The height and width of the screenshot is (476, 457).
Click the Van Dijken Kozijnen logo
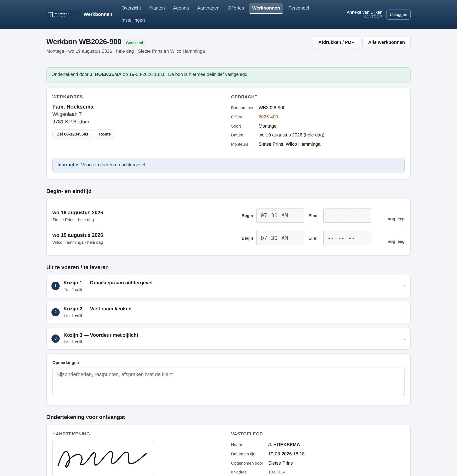[63, 15]
